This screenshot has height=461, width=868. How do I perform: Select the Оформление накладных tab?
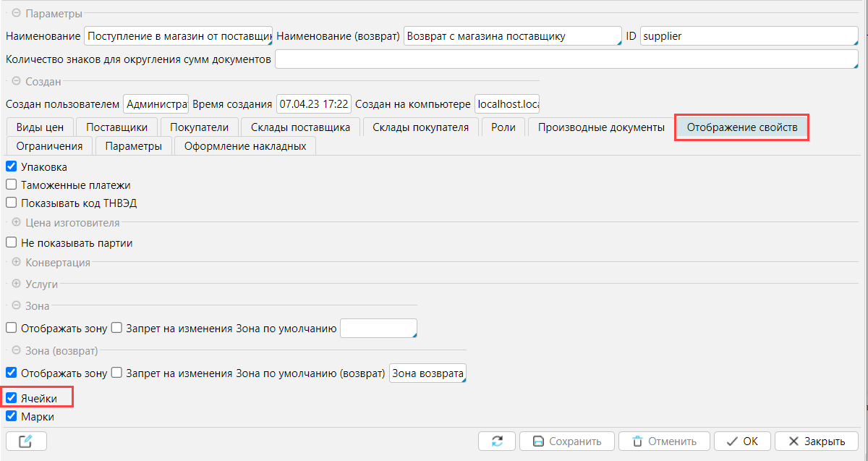244,146
